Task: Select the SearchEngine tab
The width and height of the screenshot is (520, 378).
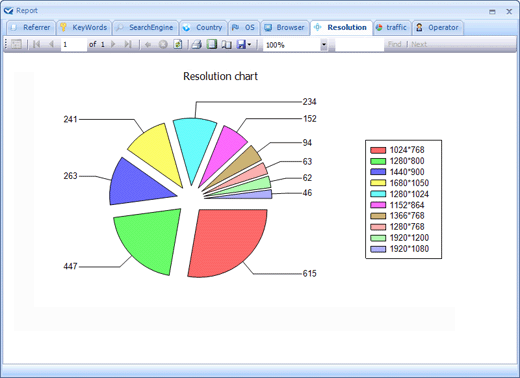Action: coord(145,28)
